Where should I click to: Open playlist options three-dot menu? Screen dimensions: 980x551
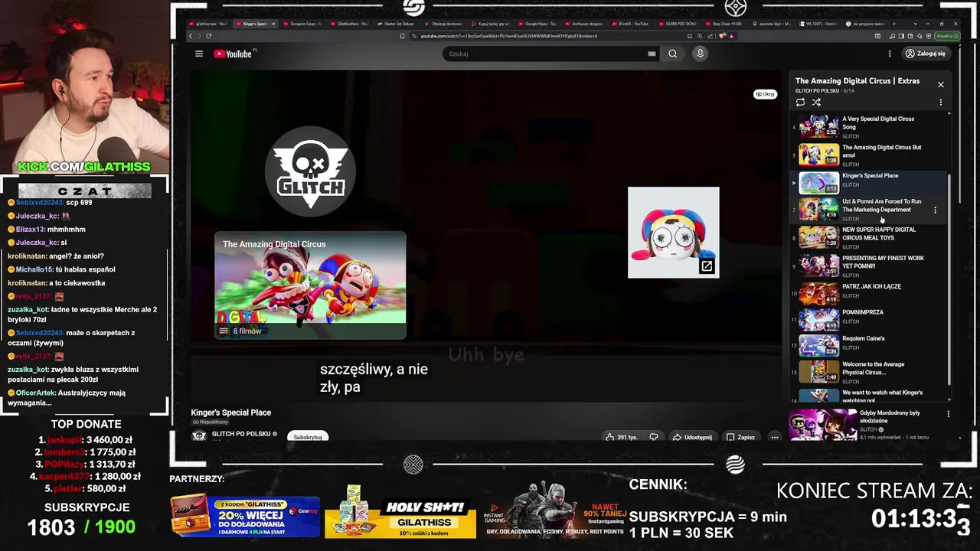tap(941, 103)
